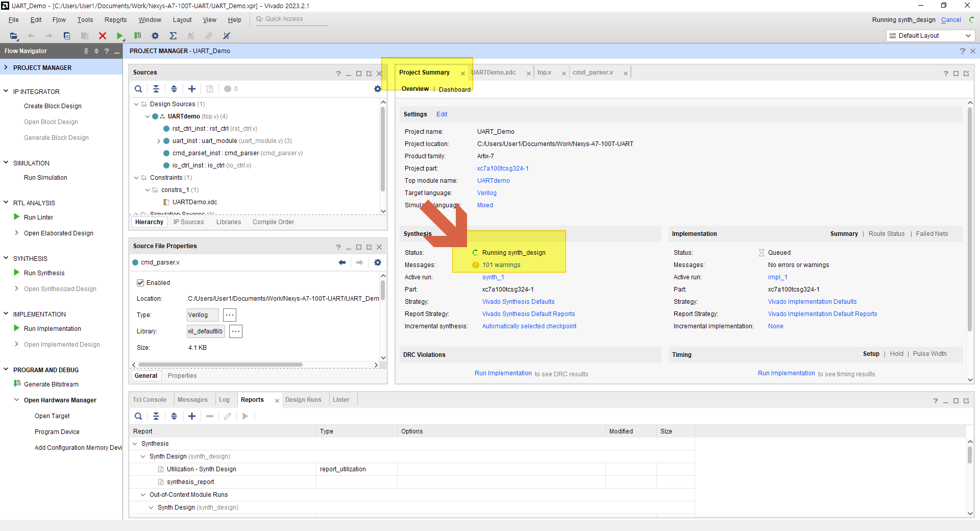Click the green Run flow toolbar icon
The image size is (980, 531).
(119, 36)
